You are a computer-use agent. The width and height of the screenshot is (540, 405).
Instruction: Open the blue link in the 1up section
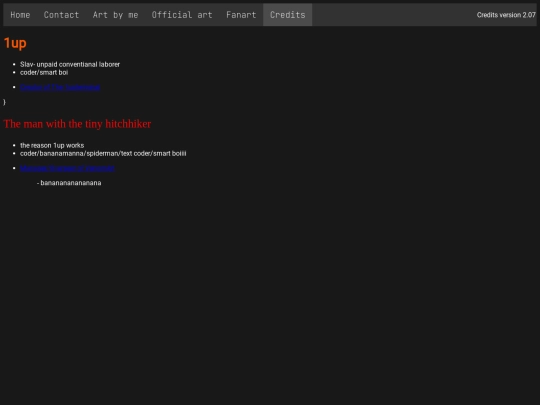[60, 87]
